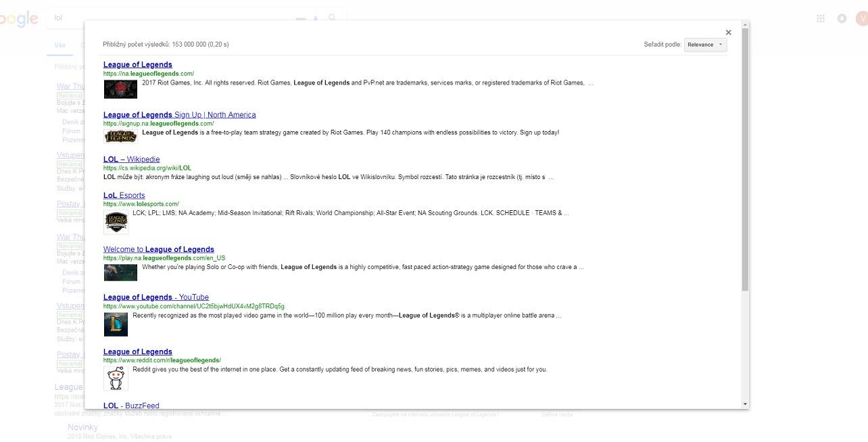Click the Google search magnifier icon
868x442 pixels.
(332, 18)
